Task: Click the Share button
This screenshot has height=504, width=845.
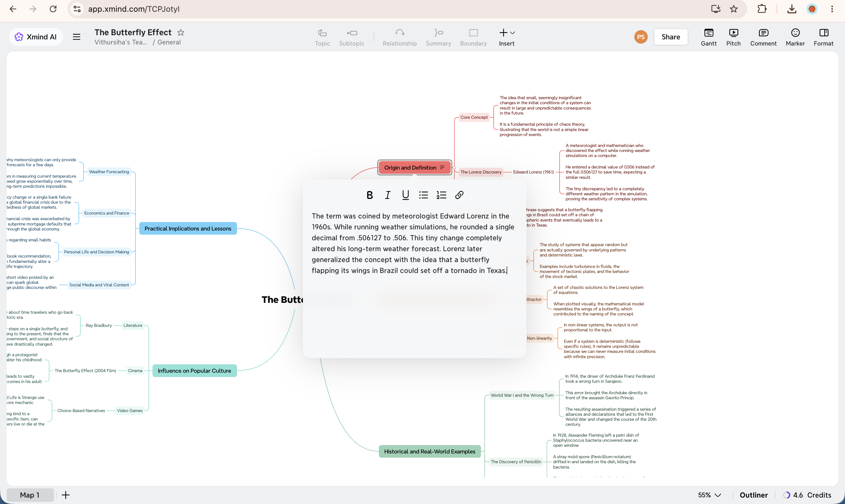Action: (671, 37)
